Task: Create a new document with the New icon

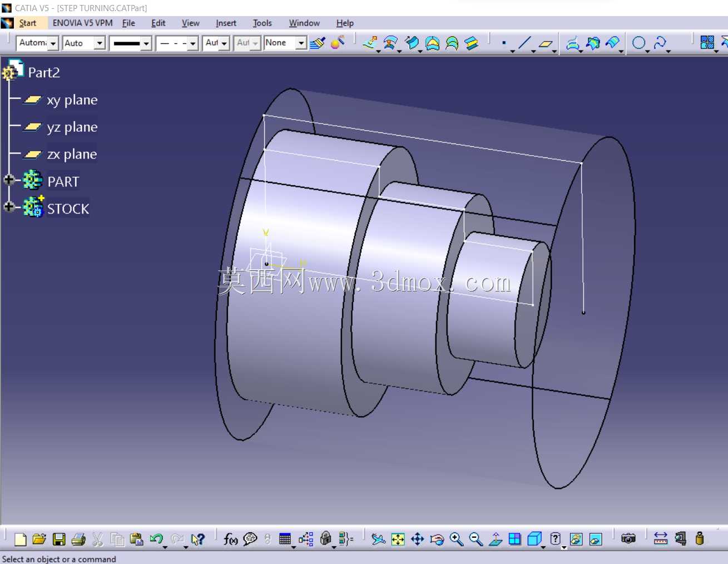Action: (x=21, y=539)
